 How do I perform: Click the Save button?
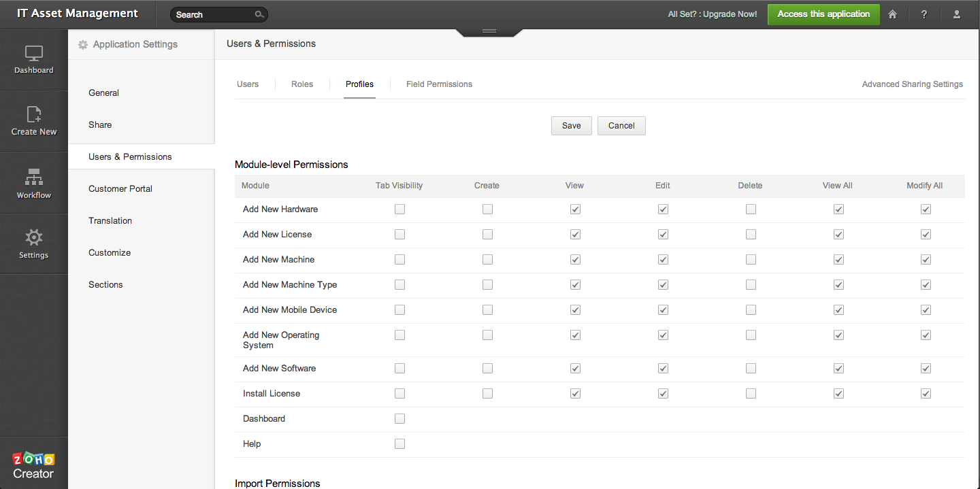pyautogui.click(x=571, y=126)
